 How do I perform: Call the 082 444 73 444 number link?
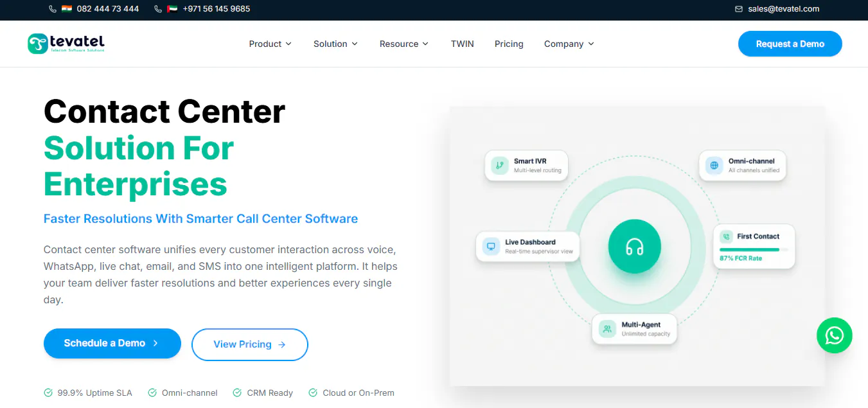pyautogui.click(x=108, y=9)
